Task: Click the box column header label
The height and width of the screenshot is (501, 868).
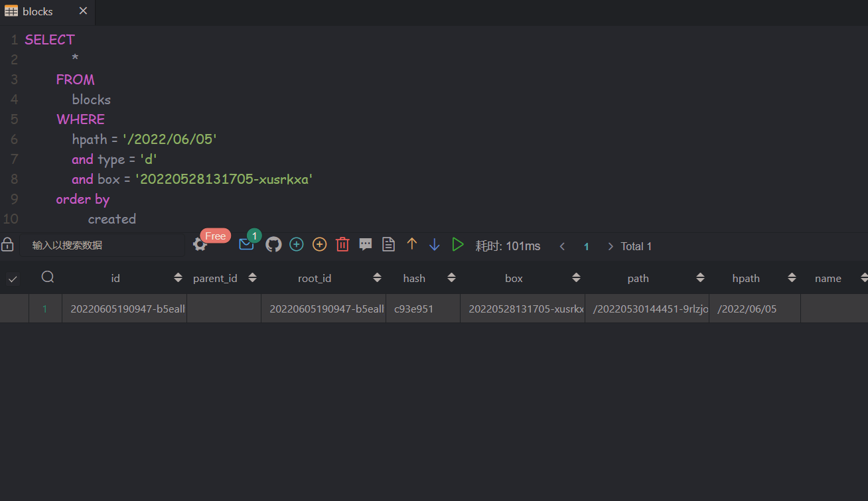Action: (x=514, y=279)
